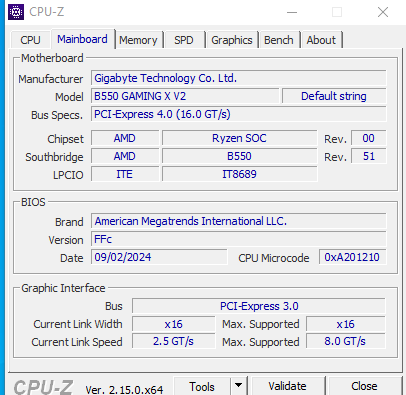Image resolution: width=406 pixels, height=395 pixels.
Task: Select the Southbridge Rev. value 51
Action: (369, 156)
